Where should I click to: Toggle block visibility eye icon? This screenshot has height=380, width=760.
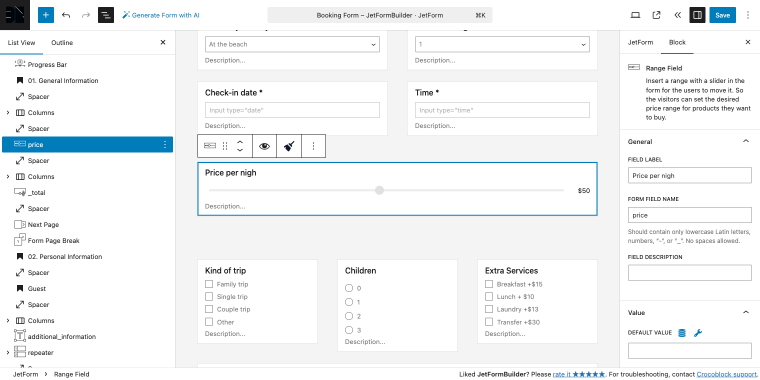pos(264,146)
